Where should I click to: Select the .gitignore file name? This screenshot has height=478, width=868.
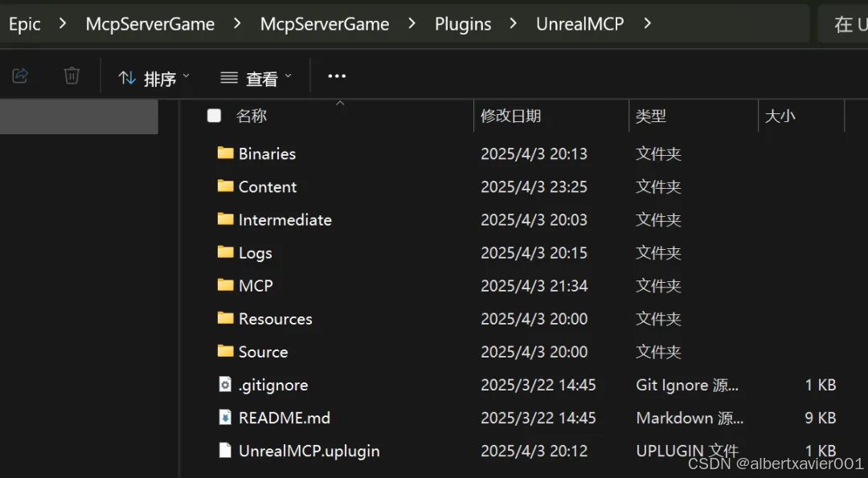click(273, 385)
